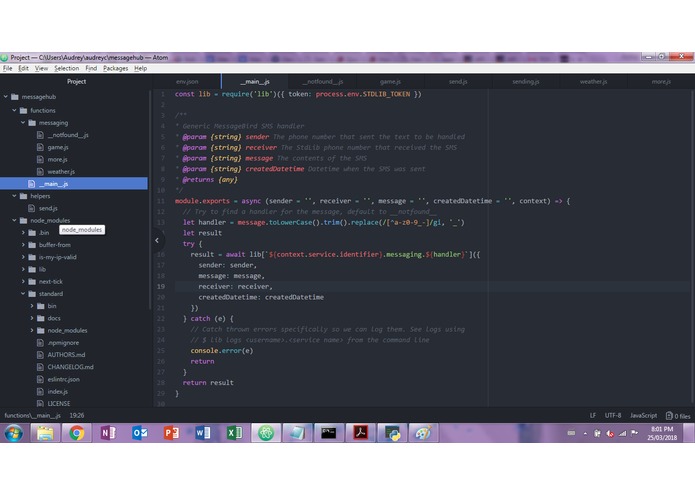Click the 0 files git status icon

[x=678, y=416]
